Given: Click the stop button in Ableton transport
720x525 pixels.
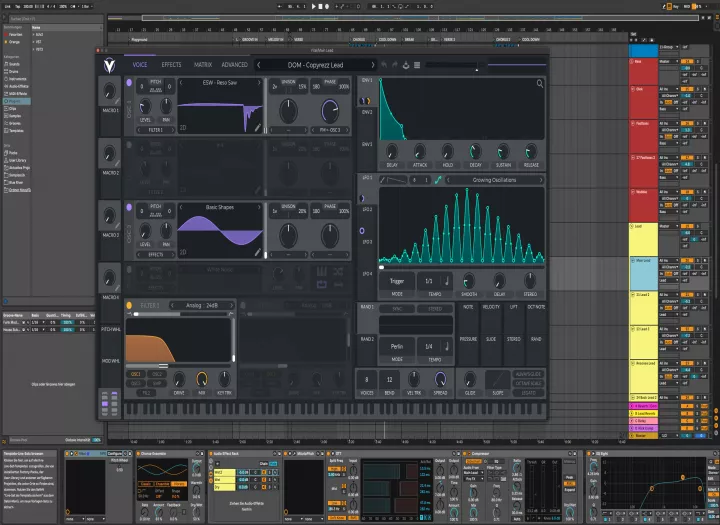Looking at the screenshot, I should tap(321, 6).
